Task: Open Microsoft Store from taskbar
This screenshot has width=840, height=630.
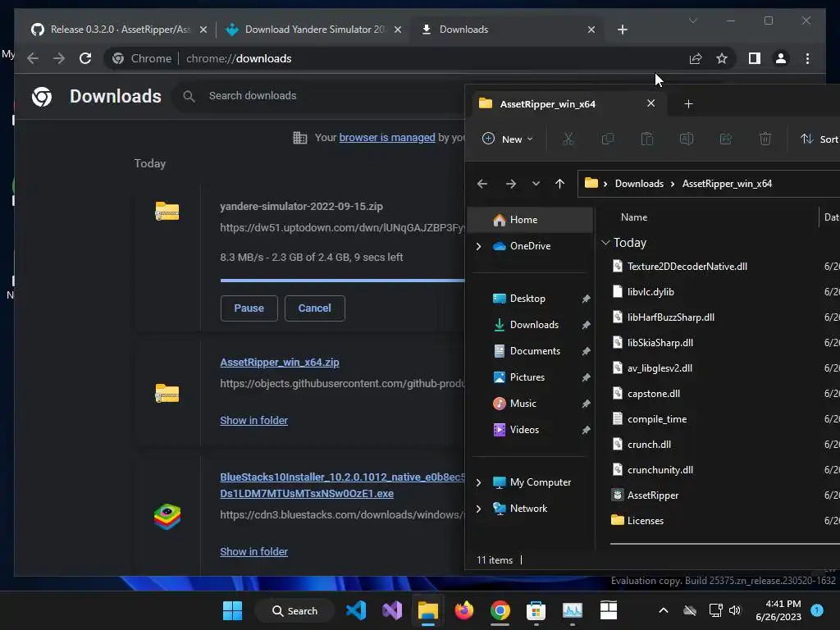Action: tap(536, 610)
